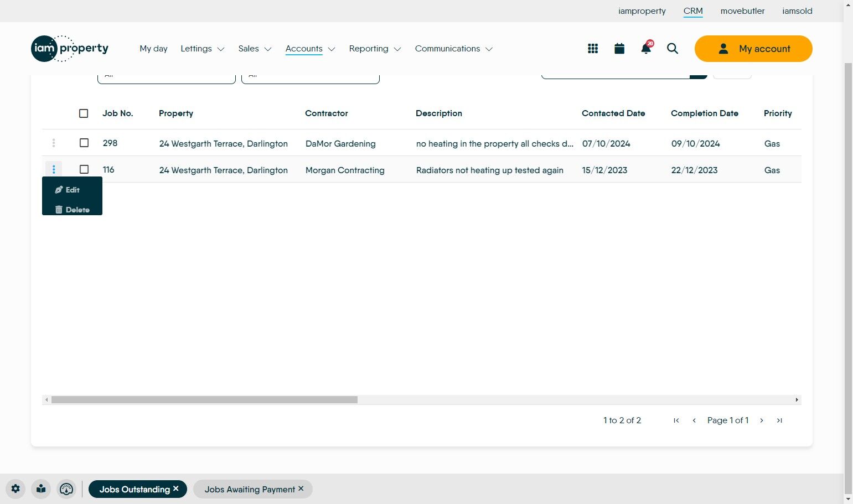Click completion date 09/10/2024

click(696, 144)
